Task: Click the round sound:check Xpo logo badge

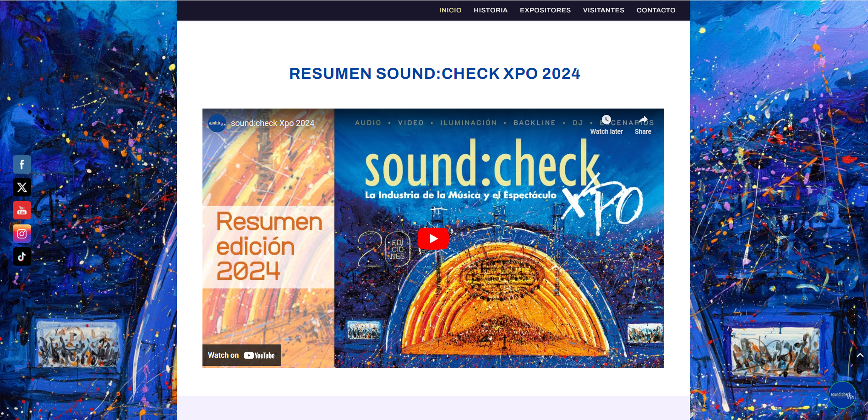Action: point(842,395)
